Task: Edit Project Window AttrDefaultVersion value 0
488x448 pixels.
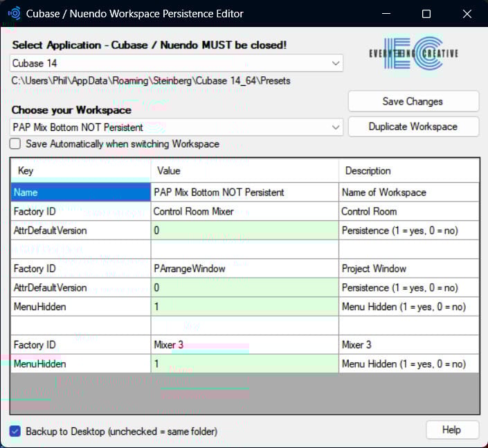Action: tap(245, 287)
